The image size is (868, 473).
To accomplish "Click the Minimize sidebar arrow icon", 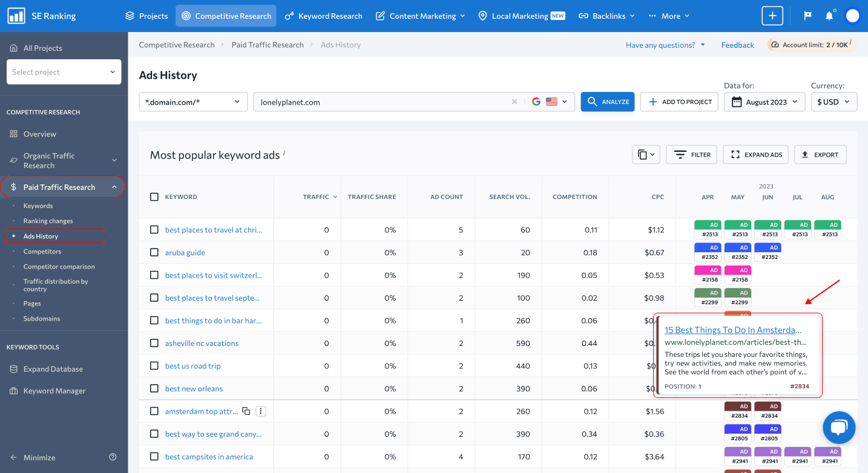I will 14,457.
